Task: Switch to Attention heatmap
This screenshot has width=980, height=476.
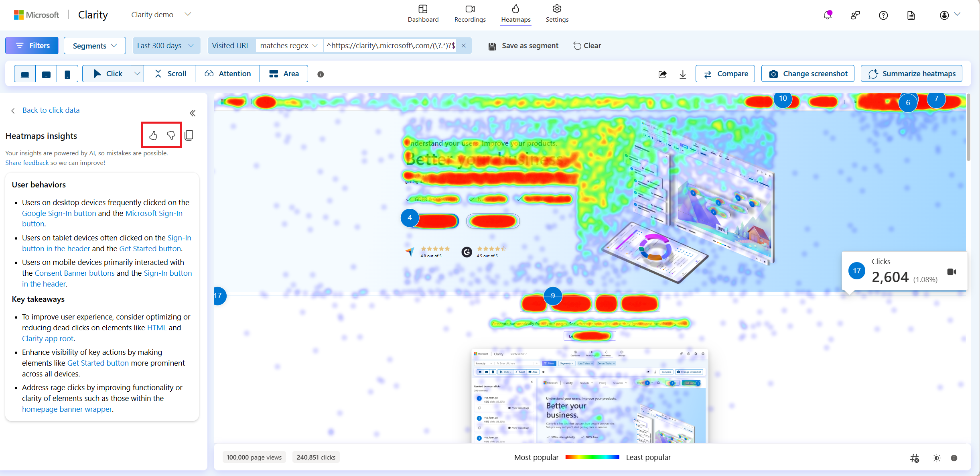Action: (x=227, y=74)
